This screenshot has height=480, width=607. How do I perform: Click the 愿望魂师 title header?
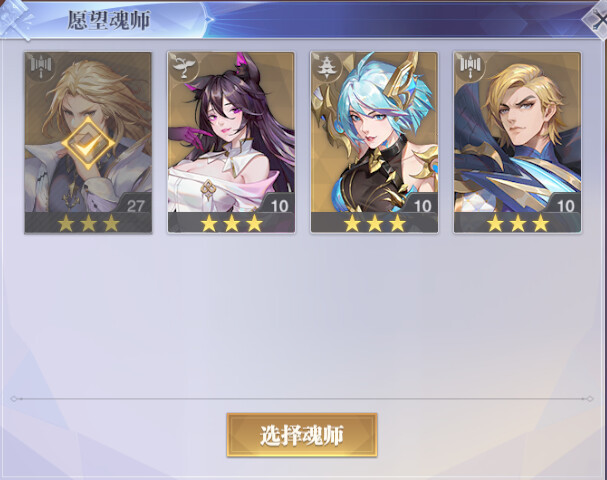109,20
